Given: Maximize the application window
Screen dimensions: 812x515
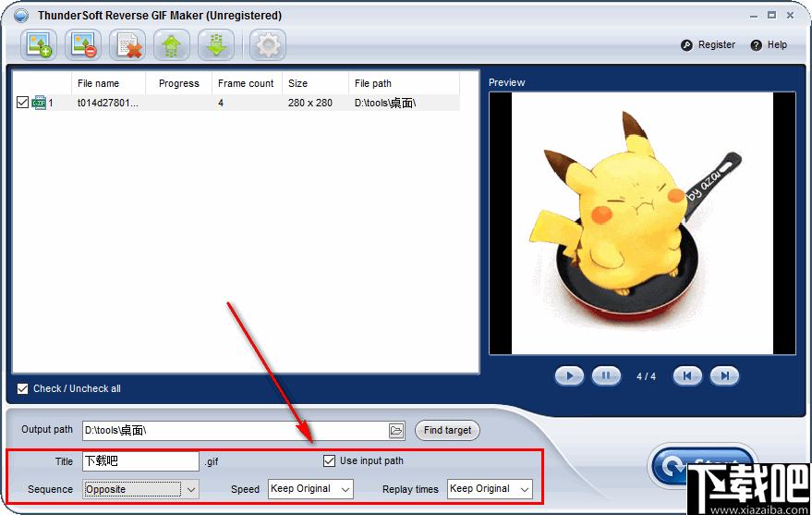Looking at the screenshot, I should [x=771, y=16].
